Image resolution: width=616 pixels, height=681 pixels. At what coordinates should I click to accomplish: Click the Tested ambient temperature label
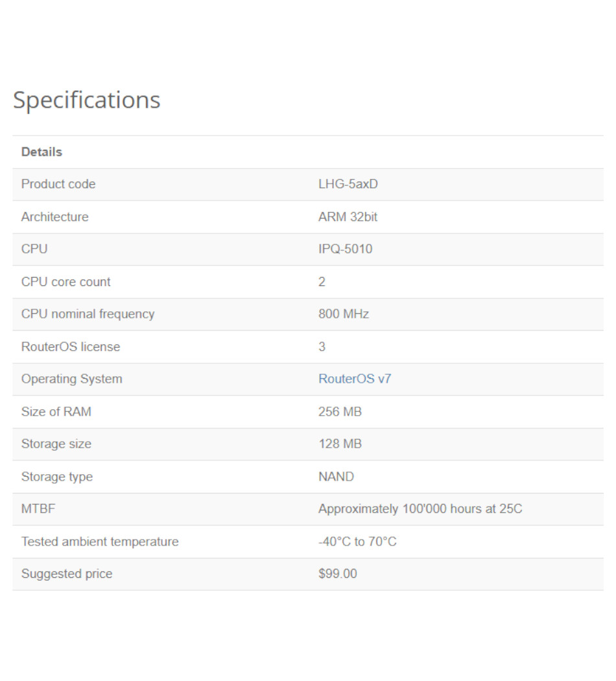tap(99, 541)
